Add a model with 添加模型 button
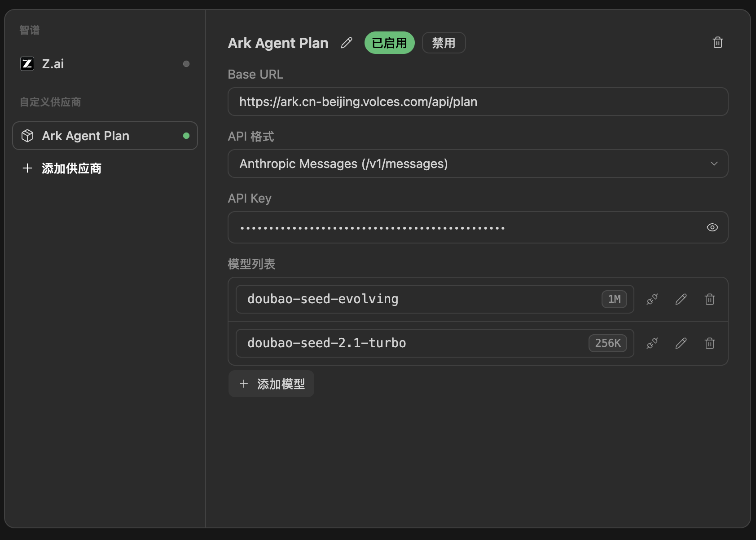This screenshot has width=756, height=540. tap(271, 384)
